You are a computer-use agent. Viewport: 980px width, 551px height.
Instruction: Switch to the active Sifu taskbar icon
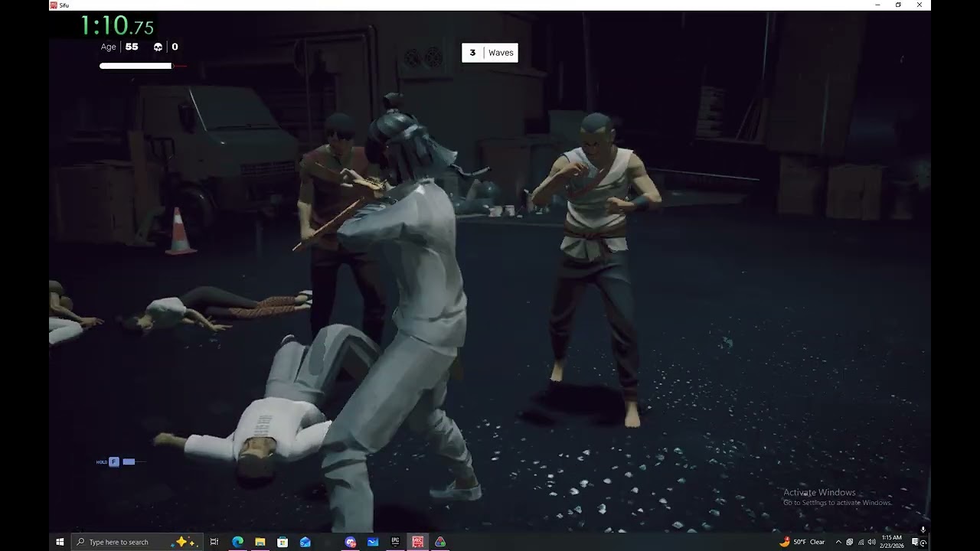418,542
